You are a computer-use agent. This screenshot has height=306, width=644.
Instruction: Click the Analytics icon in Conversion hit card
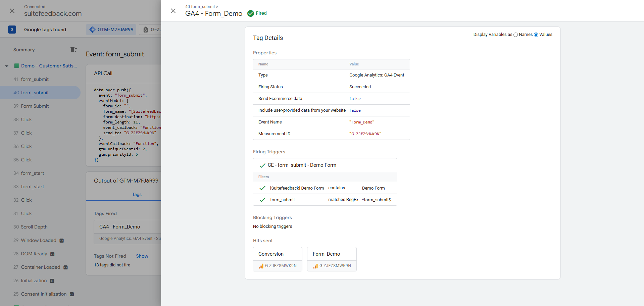pyautogui.click(x=261, y=266)
